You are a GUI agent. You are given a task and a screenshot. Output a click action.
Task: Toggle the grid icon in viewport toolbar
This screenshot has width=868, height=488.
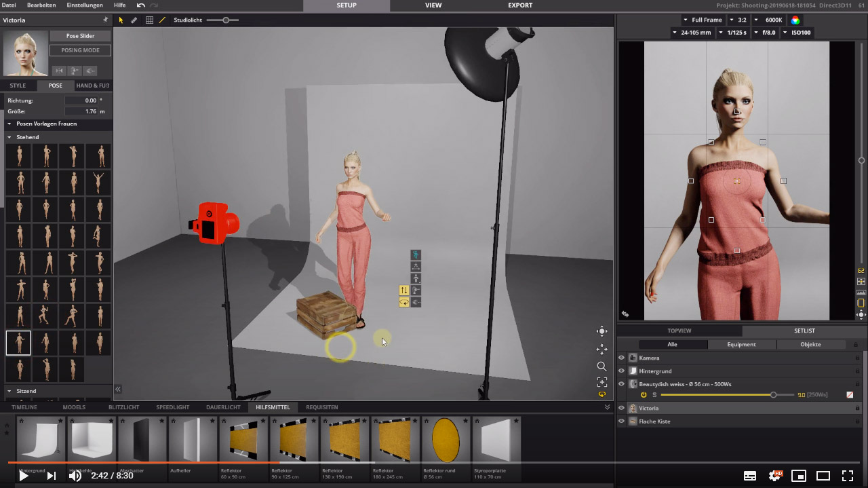(x=149, y=20)
